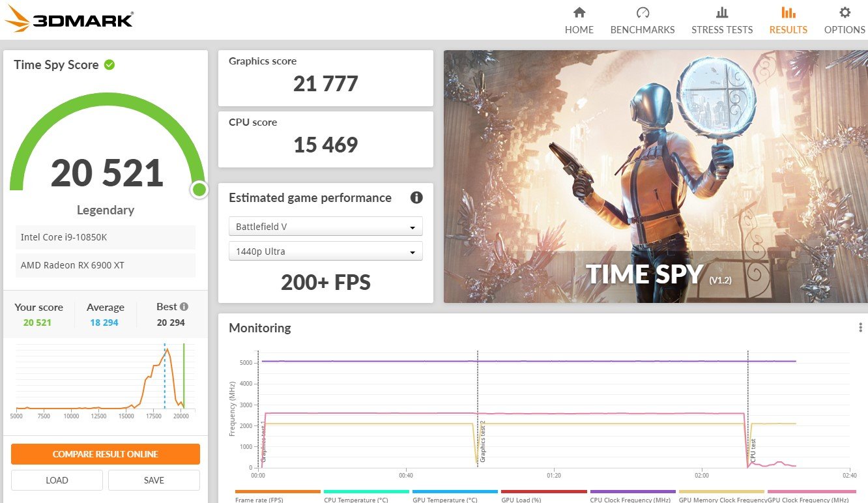
Task: Toggle GPU Memory Clock Frequency legend series
Action: click(x=721, y=496)
